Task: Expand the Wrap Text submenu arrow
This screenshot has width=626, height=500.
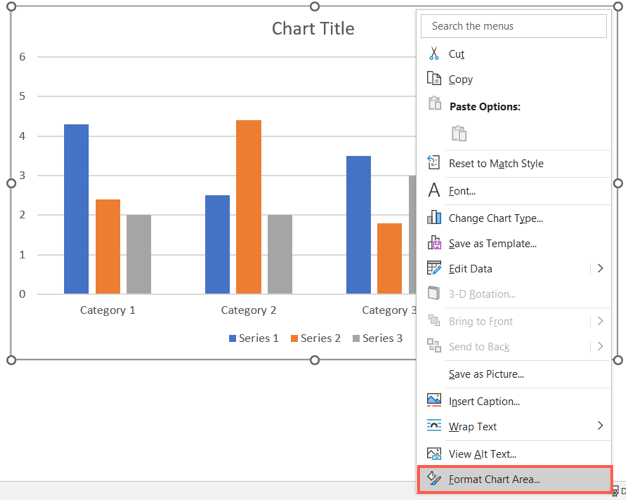Action: click(x=600, y=426)
